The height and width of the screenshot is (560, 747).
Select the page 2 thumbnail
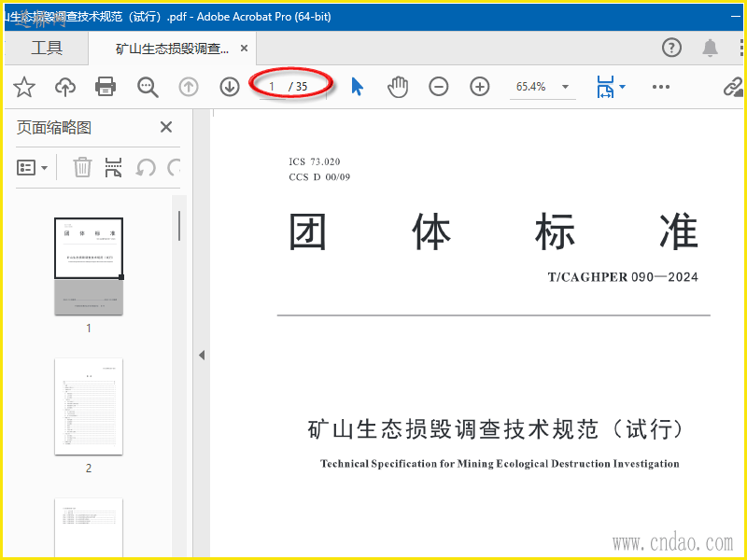[x=89, y=407]
